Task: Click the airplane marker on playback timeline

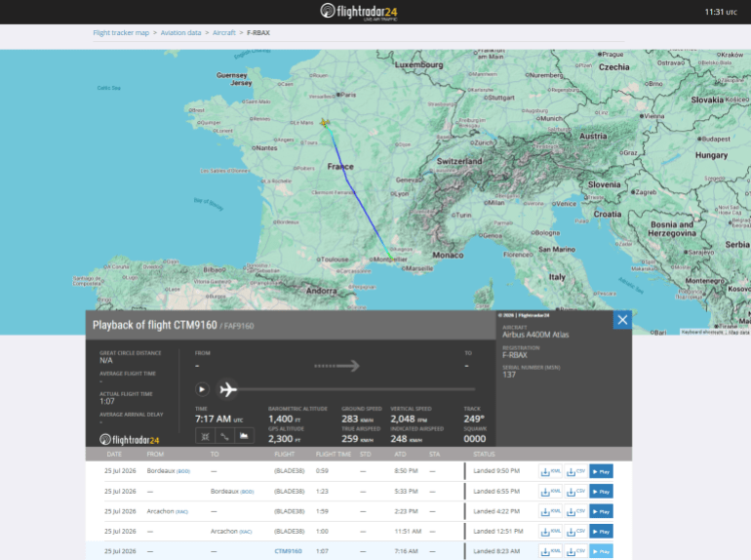Action: (228, 389)
